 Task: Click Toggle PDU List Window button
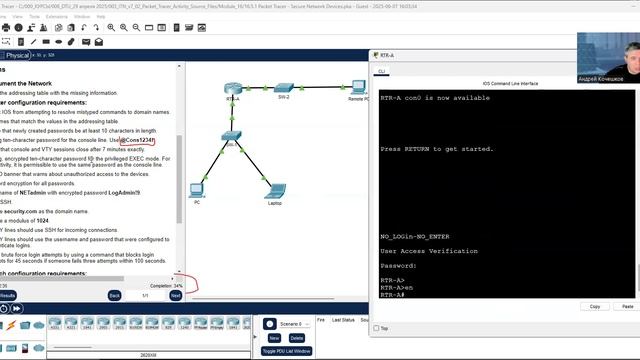pyautogui.click(x=287, y=351)
